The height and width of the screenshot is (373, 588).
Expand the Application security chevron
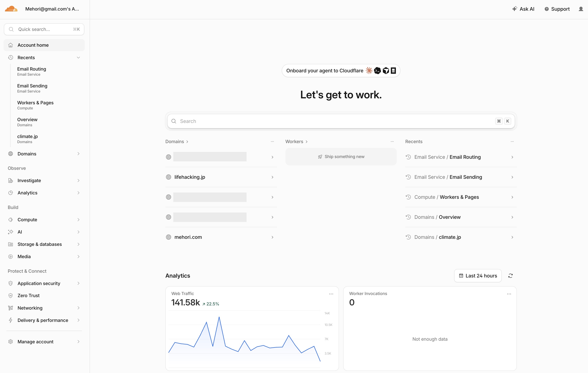click(x=78, y=283)
